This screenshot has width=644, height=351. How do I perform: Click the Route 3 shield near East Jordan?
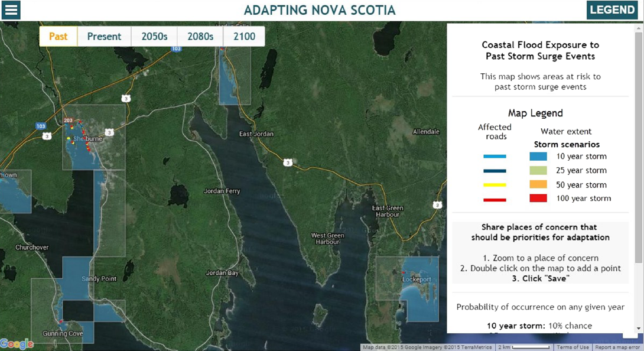[288, 161]
